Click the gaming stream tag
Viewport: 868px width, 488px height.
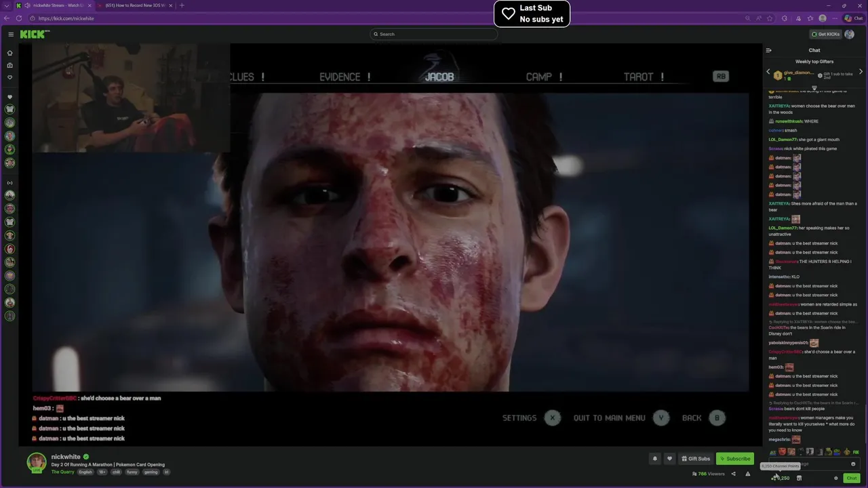click(151, 472)
